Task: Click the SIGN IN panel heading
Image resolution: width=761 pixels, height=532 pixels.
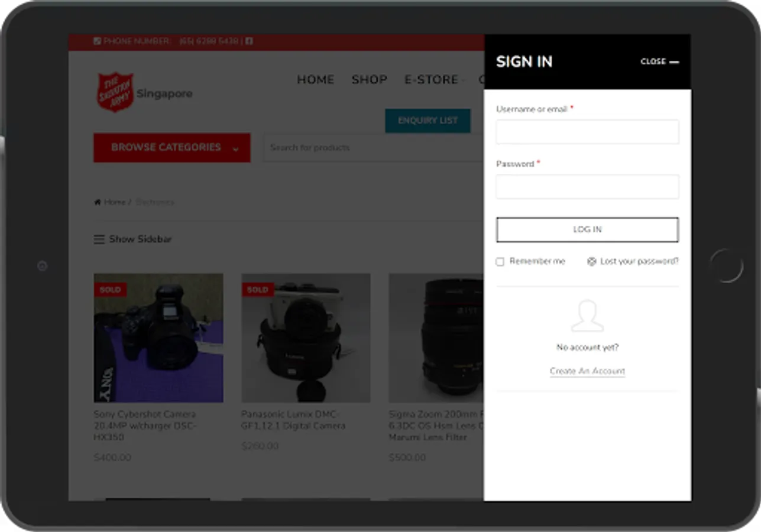Action: pyautogui.click(x=524, y=61)
